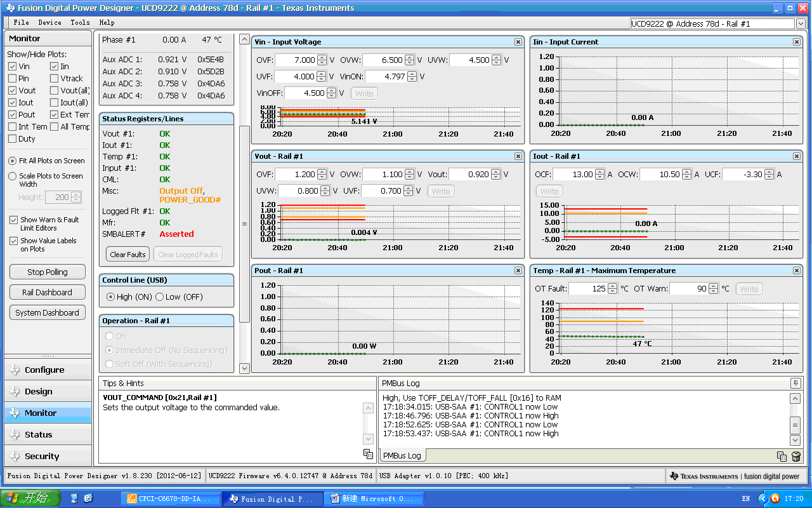
Task: Switch to CPCI-C6678 taskbar window
Action: pyautogui.click(x=170, y=499)
